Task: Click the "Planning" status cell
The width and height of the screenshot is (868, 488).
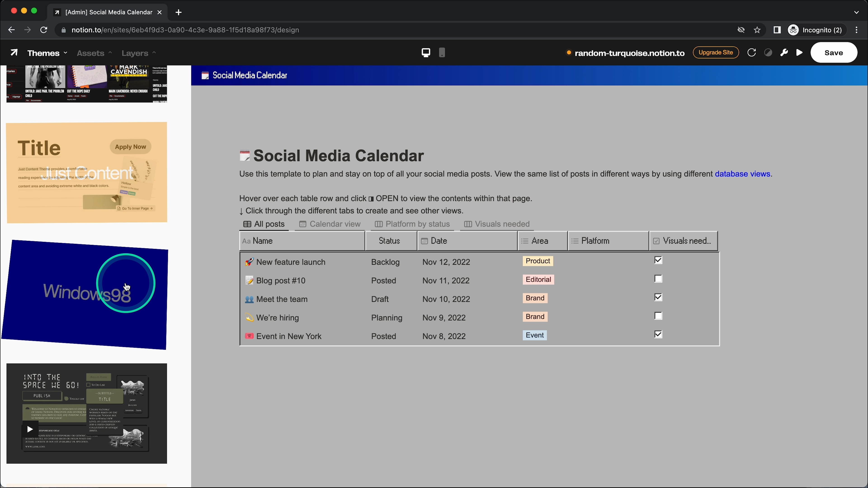Action: coord(387,318)
